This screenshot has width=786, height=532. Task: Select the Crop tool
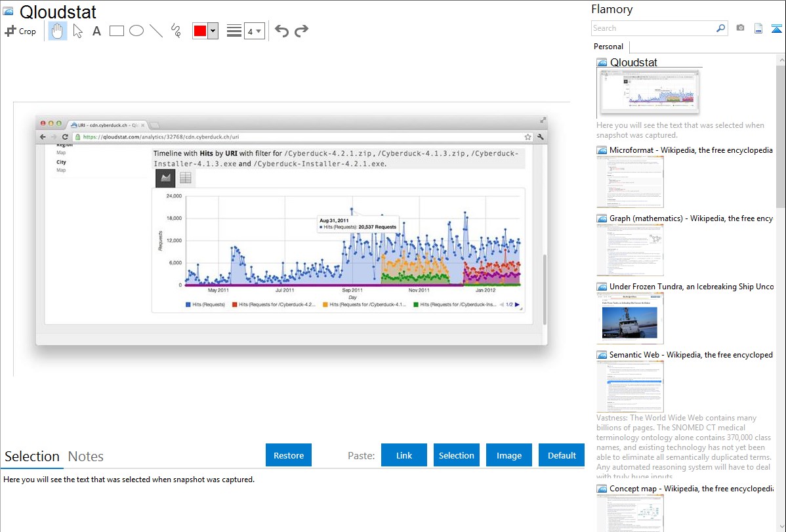[20, 31]
